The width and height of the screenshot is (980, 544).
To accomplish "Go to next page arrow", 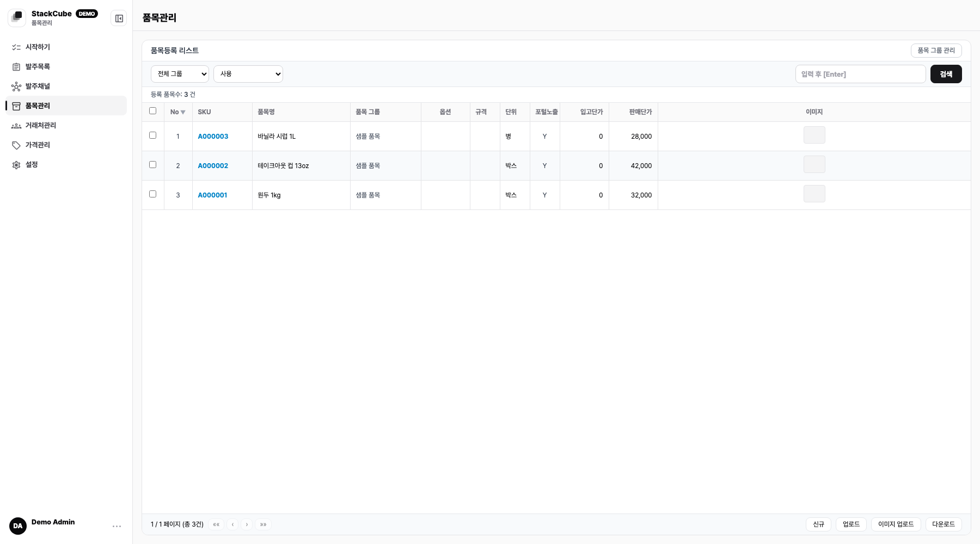I will click(x=247, y=524).
